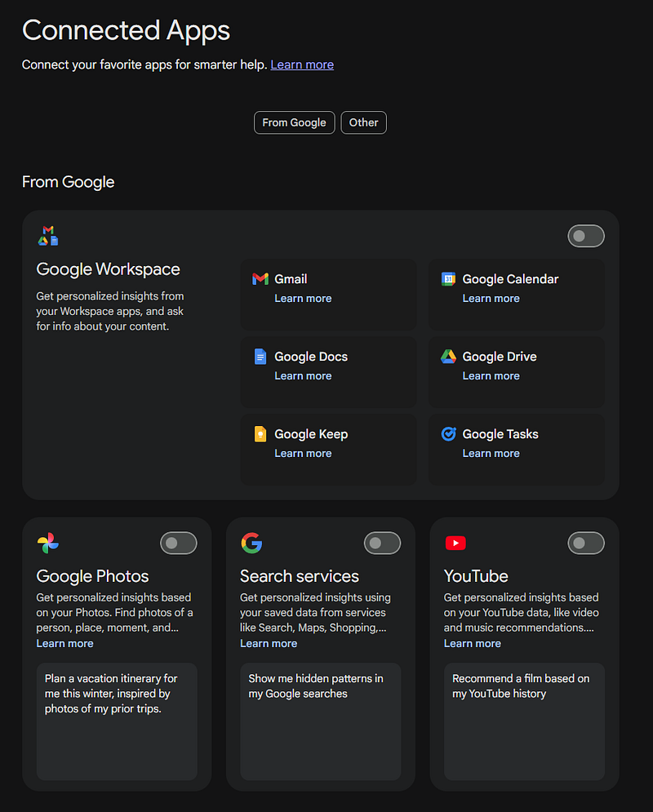
Task: Click the Search services card title
Action: pos(300,576)
